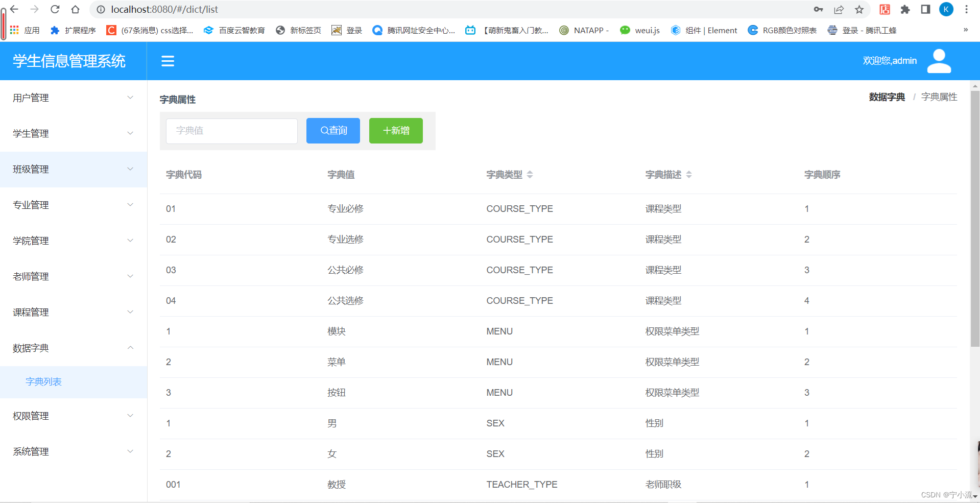Expand the 课程管理 menu

[74, 313]
